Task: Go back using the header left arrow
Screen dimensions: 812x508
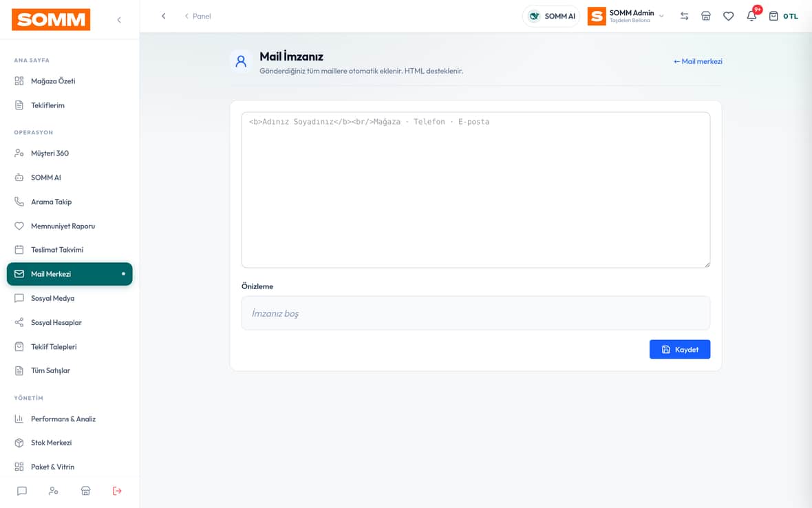Action: coord(164,16)
